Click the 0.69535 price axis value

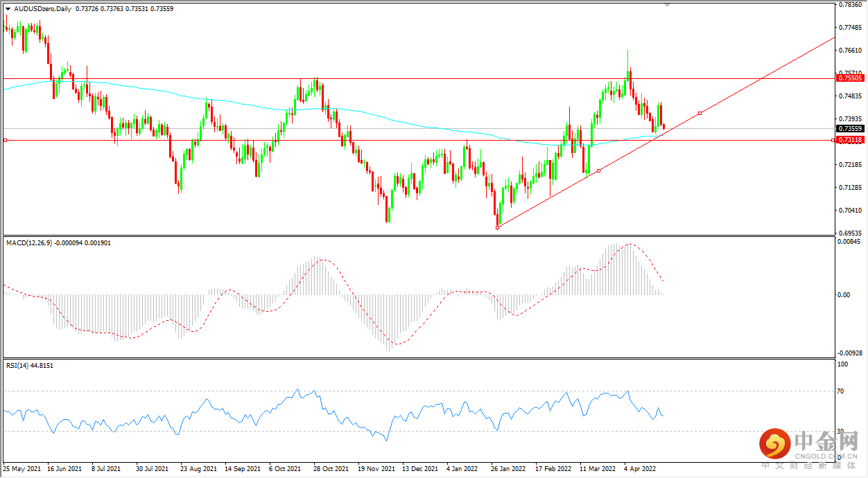click(x=850, y=233)
